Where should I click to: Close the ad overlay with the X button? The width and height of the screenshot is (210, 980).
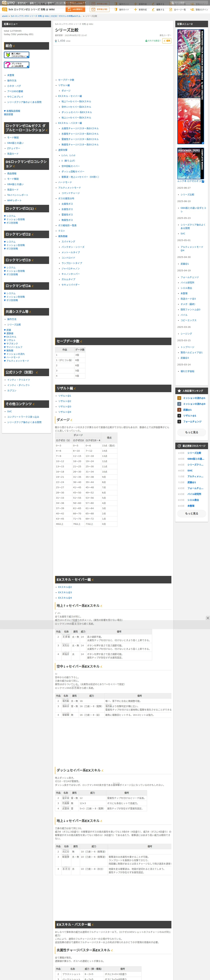point(208,618)
